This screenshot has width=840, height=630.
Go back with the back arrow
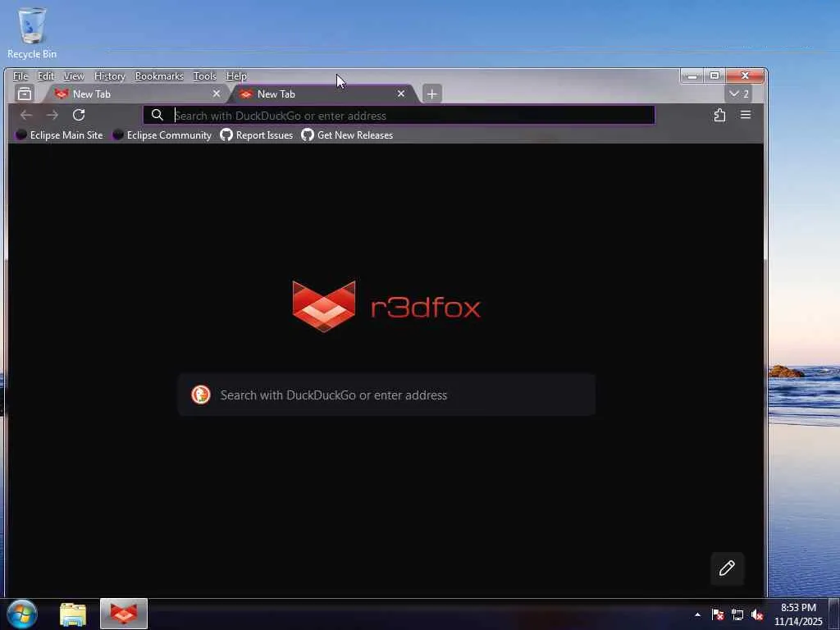coord(25,115)
